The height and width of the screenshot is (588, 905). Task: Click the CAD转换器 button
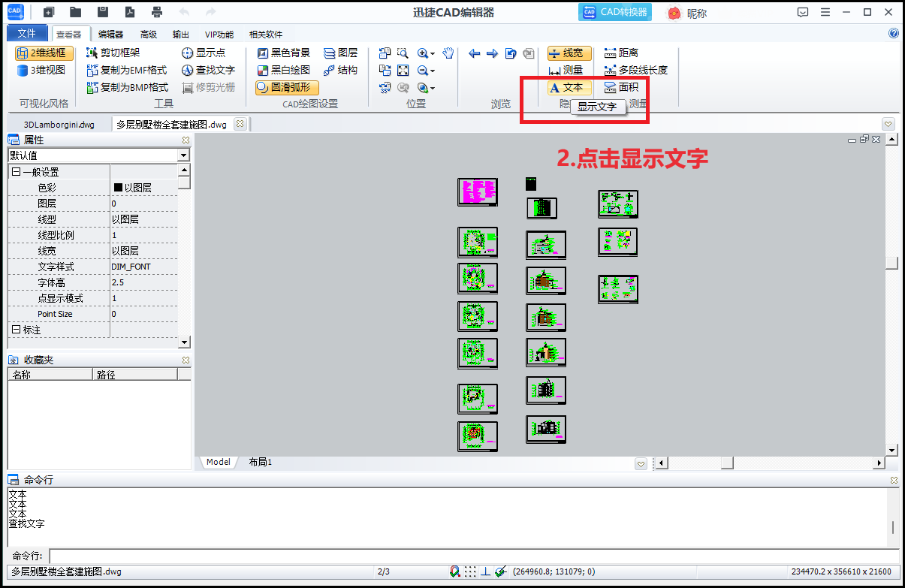(x=615, y=12)
